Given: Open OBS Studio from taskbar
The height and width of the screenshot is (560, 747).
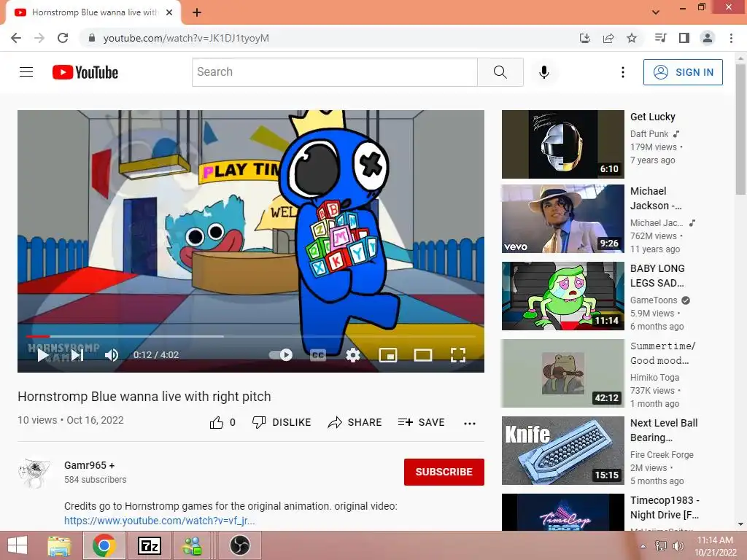Looking at the screenshot, I should 240,545.
